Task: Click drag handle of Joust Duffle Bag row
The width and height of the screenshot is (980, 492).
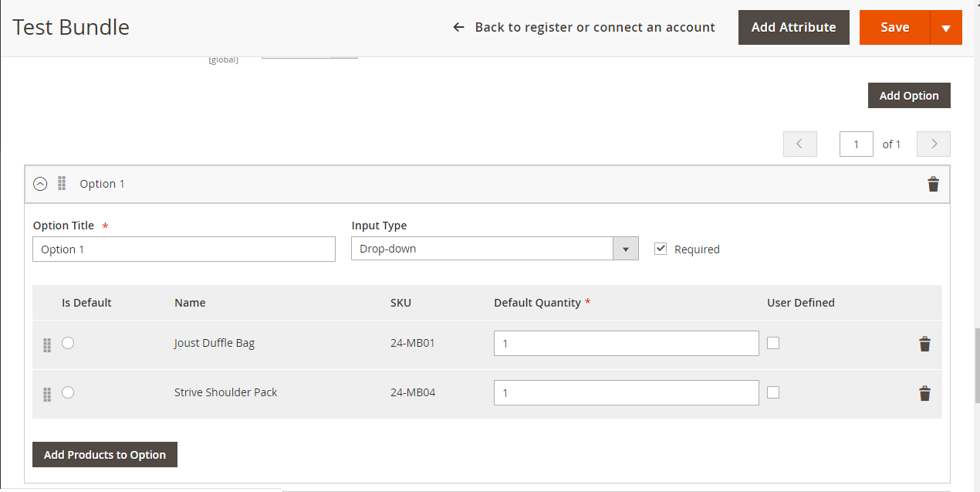Action: tap(46, 345)
